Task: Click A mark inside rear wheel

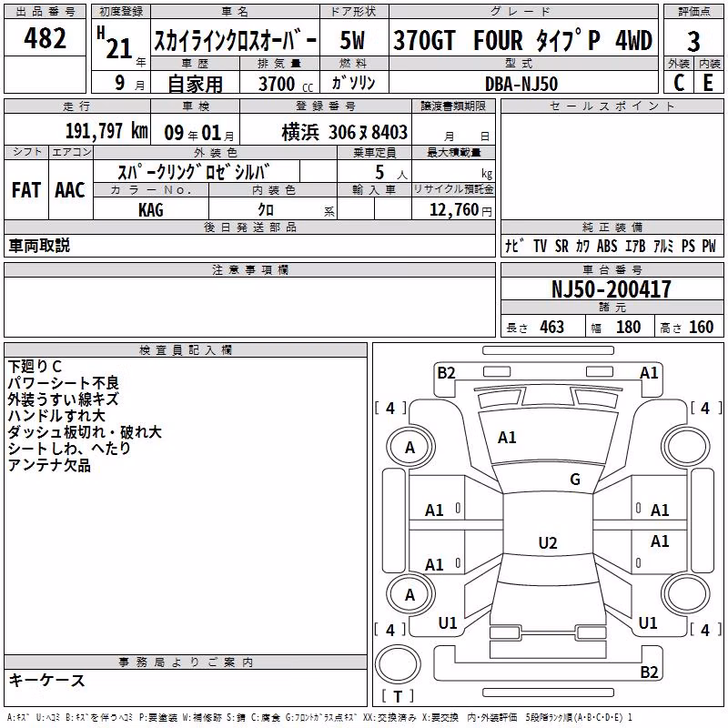Action: [410, 595]
